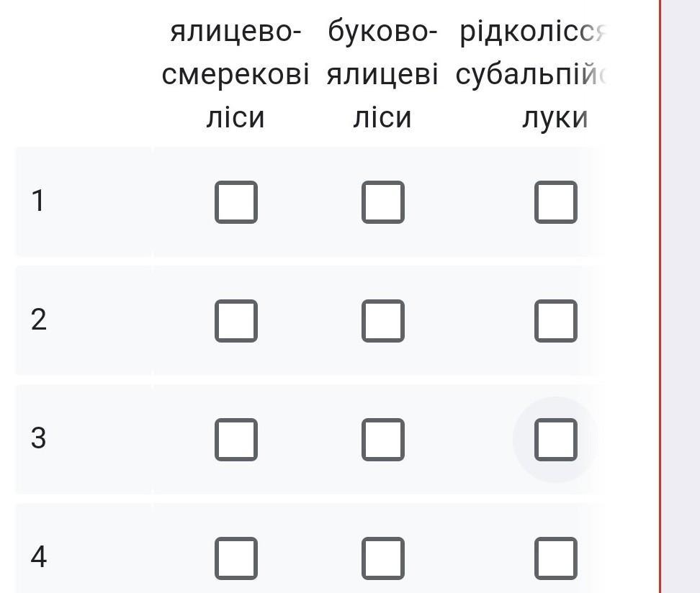The height and width of the screenshot is (593, 700).
Task: Click the gray page background beside the form
Action: 681,288
